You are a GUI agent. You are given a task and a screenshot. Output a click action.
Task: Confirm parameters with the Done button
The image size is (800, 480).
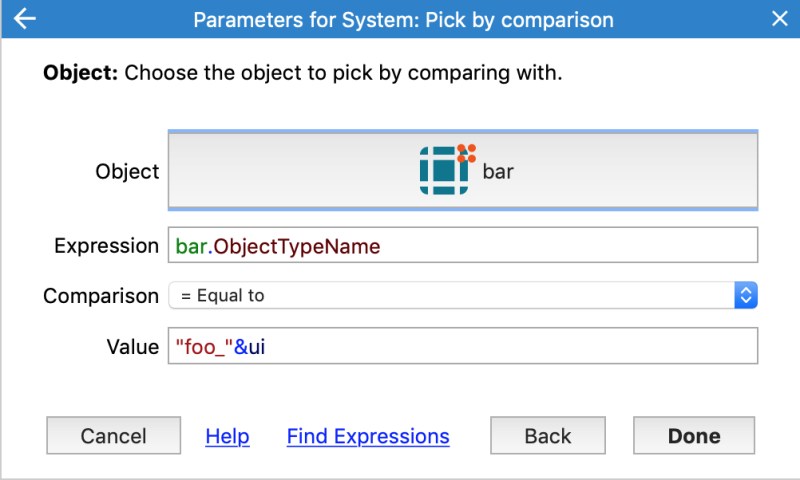pyautogui.click(x=694, y=436)
